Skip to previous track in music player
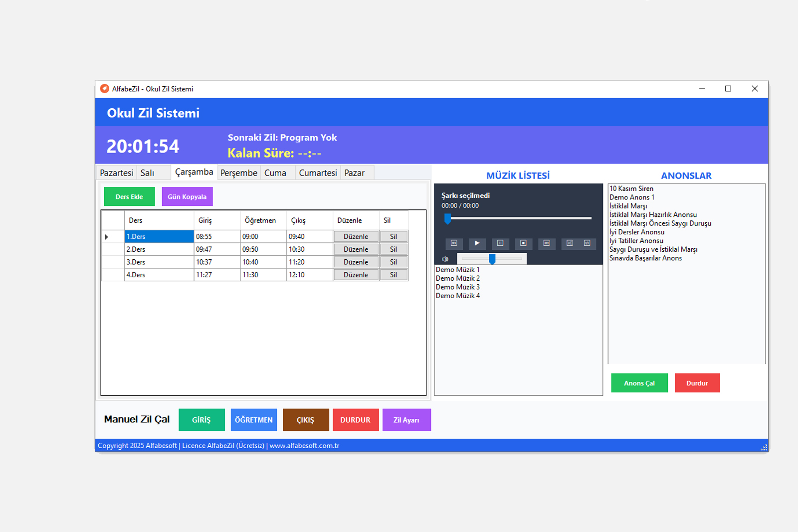The height and width of the screenshot is (532, 798). tap(454, 243)
